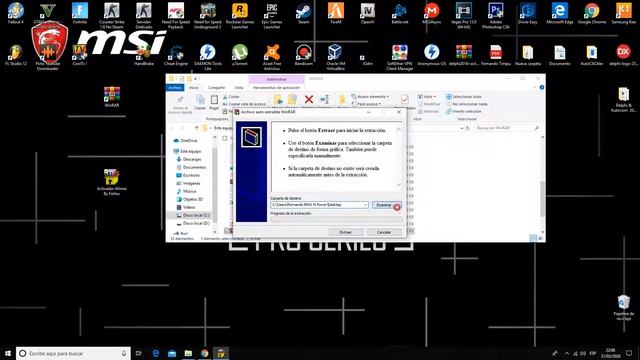Open Herramientas de aplicación tab
This screenshot has width=640, height=360.
tap(276, 88)
